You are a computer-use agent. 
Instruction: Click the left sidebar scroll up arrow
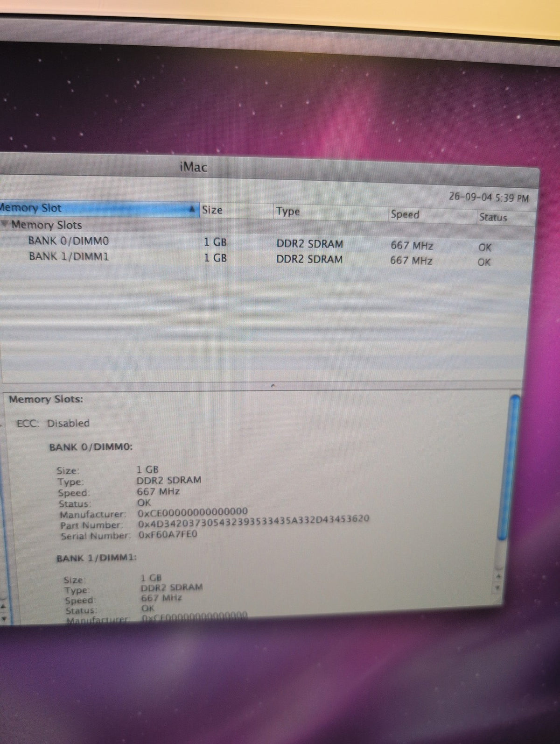pyautogui.click(x=3, y=607)
